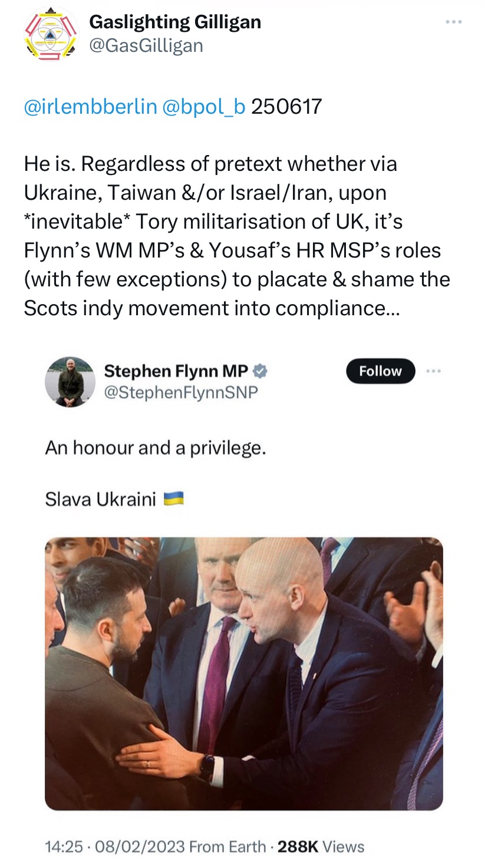
Task: Click the Ukraine flag emoji
Action: coord(173,499)
